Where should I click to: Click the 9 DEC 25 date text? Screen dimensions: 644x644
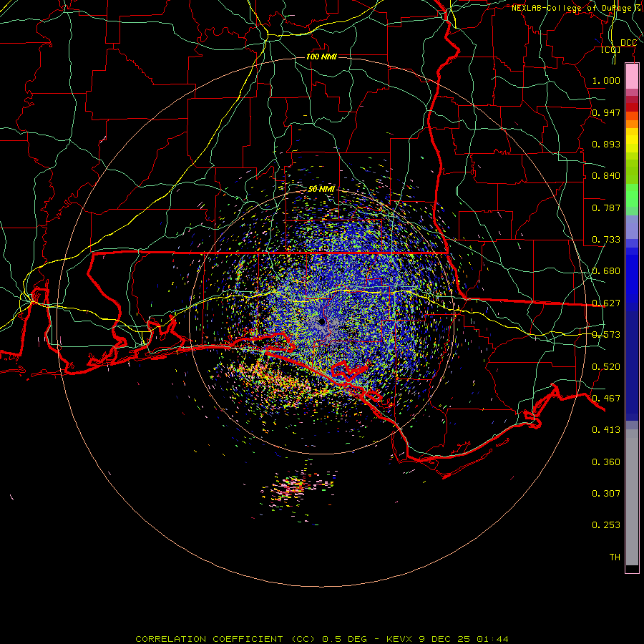pos(445,639)
